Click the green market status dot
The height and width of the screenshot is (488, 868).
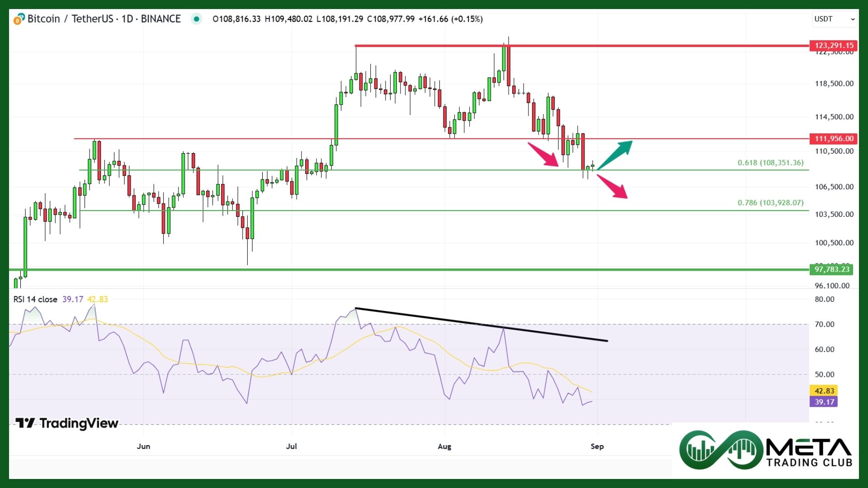pos(196,19)
